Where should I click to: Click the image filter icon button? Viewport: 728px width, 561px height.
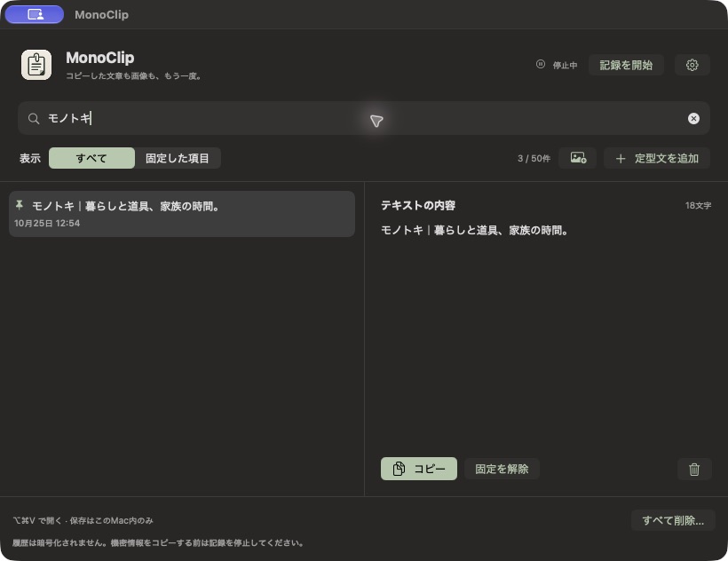pos(578,158)
